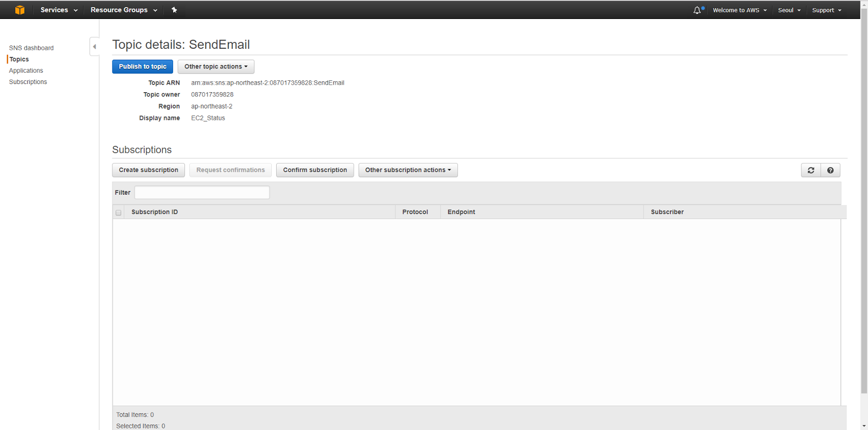This screenshot has height=430, width=868.
Task: Sort by Subscription ID column header
Action: [x=260, y=212]
